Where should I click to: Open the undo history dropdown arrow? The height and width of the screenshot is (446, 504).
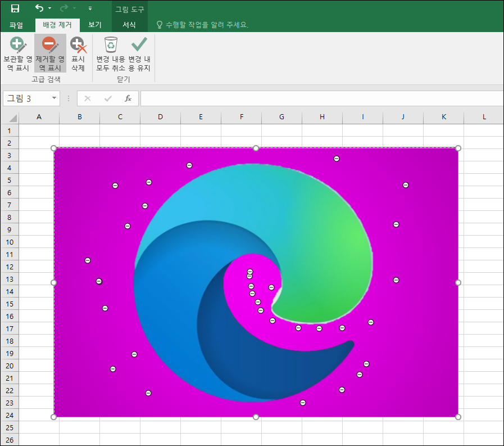[x=50, y=8]
